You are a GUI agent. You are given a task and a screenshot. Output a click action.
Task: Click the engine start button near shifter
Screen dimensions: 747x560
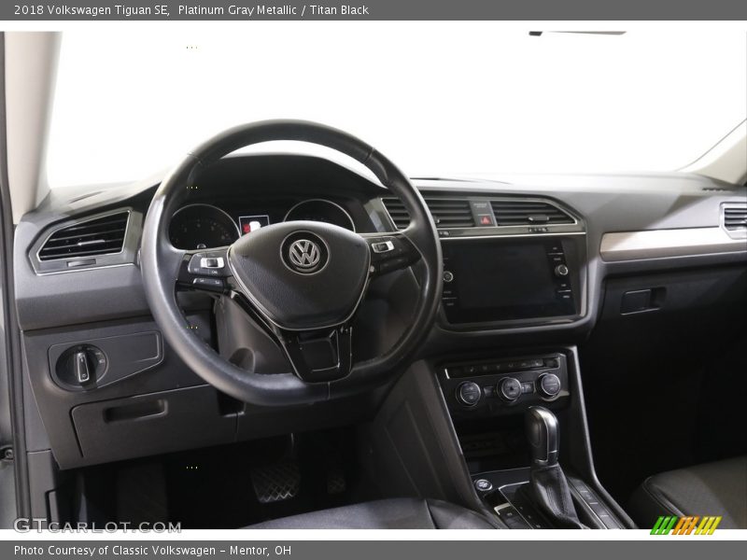(483, 484)
